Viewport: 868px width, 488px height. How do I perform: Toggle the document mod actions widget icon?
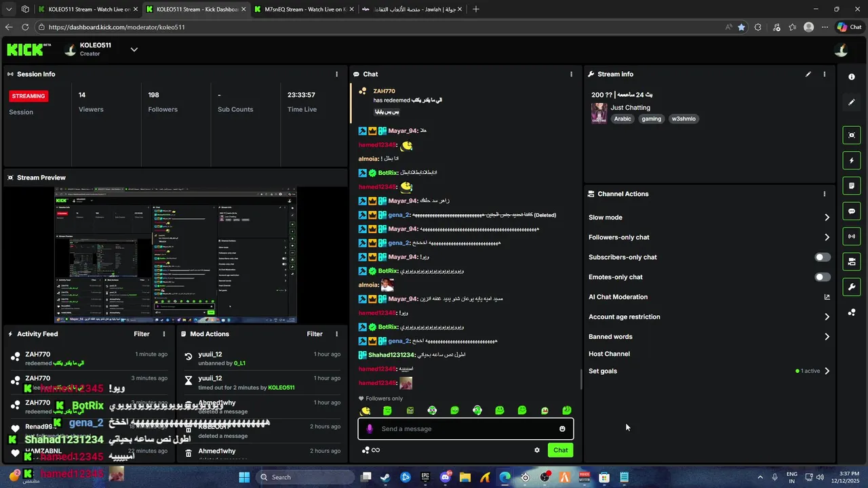852,186
